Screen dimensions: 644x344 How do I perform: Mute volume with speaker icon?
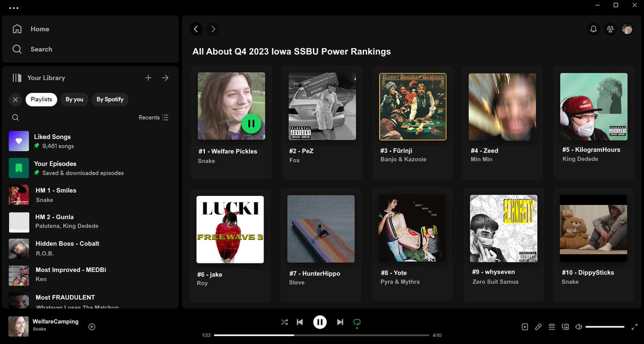pos(579,327)
